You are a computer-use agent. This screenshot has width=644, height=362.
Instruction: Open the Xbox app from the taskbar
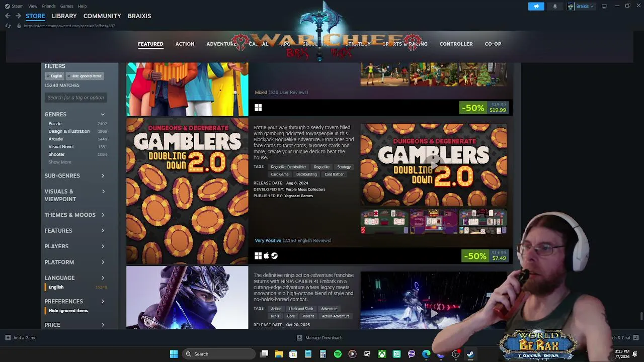[382, 354]
